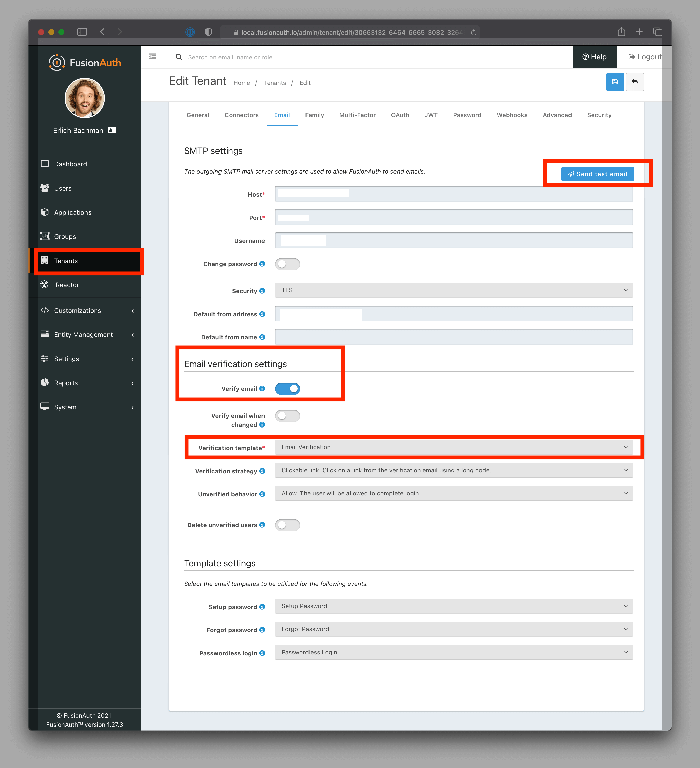Screen dimensions: 700x768
Task: Switch to the Advanced tab
Action: [x=557, y=115]
